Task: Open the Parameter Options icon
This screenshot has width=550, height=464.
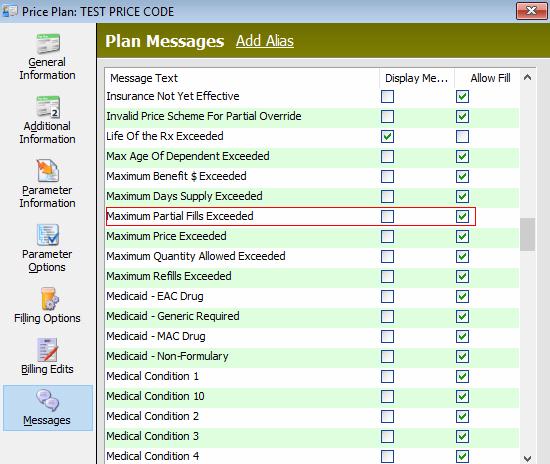Action: pyautogui.click(x=48, y=235)
